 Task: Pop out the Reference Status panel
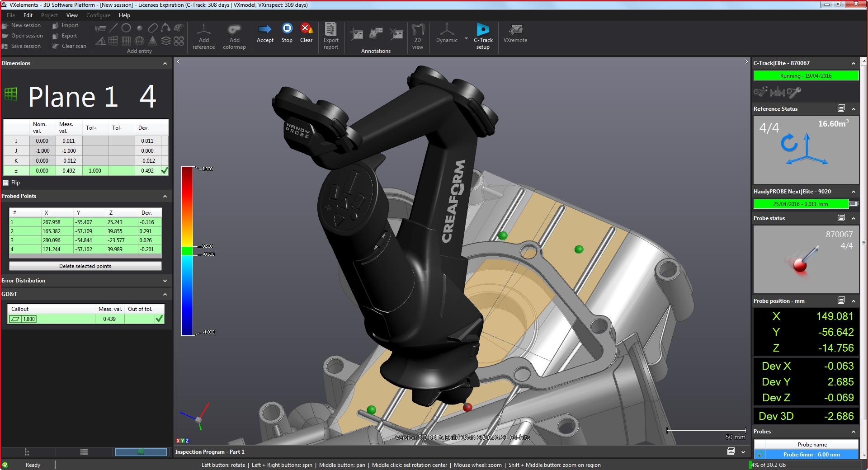tap(841, 108)
